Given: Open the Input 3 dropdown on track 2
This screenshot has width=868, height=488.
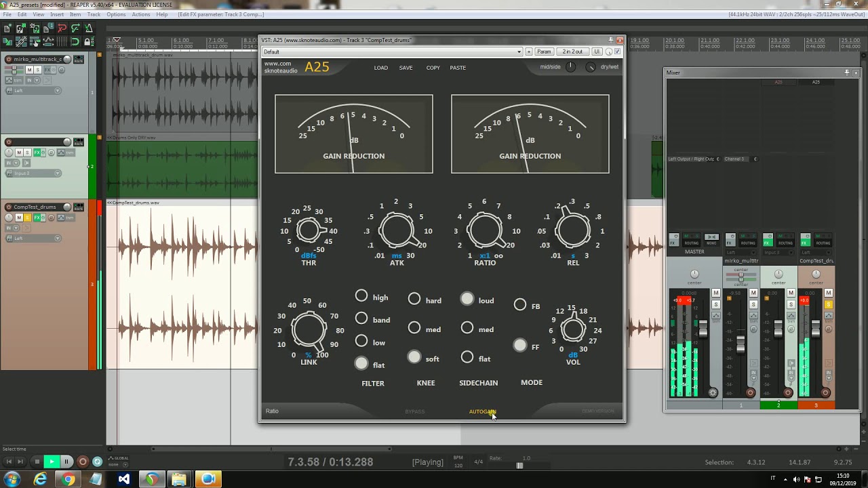Looking at the screenshot, I should 34,174.
